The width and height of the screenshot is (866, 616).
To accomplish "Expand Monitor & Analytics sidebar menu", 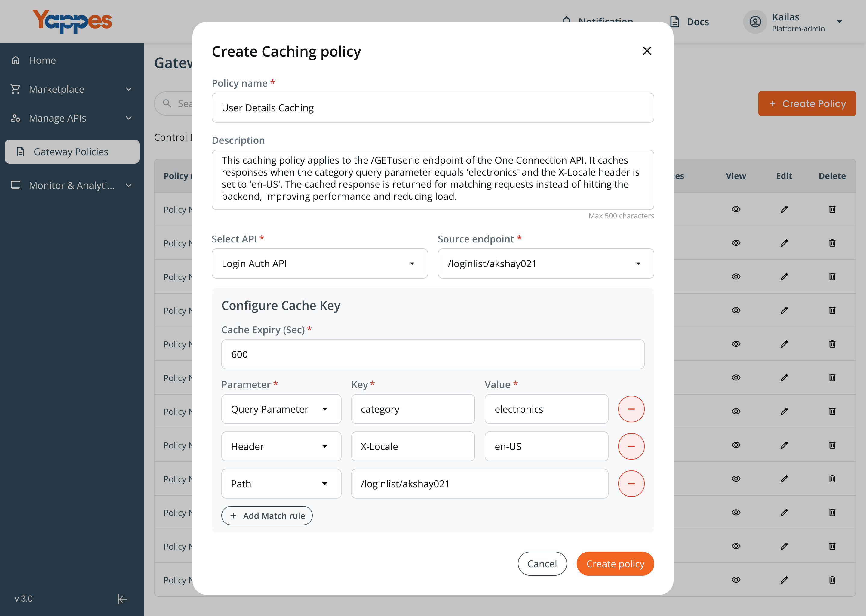I will [x=128, y=185].
